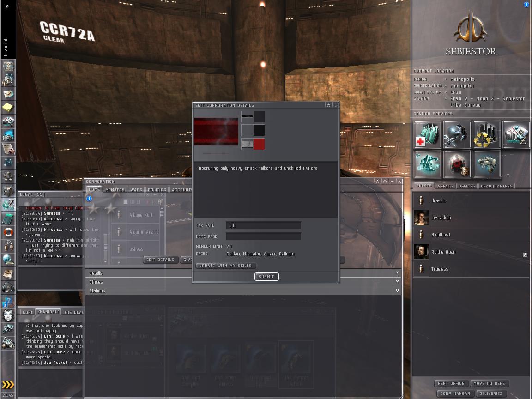The height and width of the screenshot is (399, 532).
Task: Click the Move HQ Here button
Action: [489, 383]
